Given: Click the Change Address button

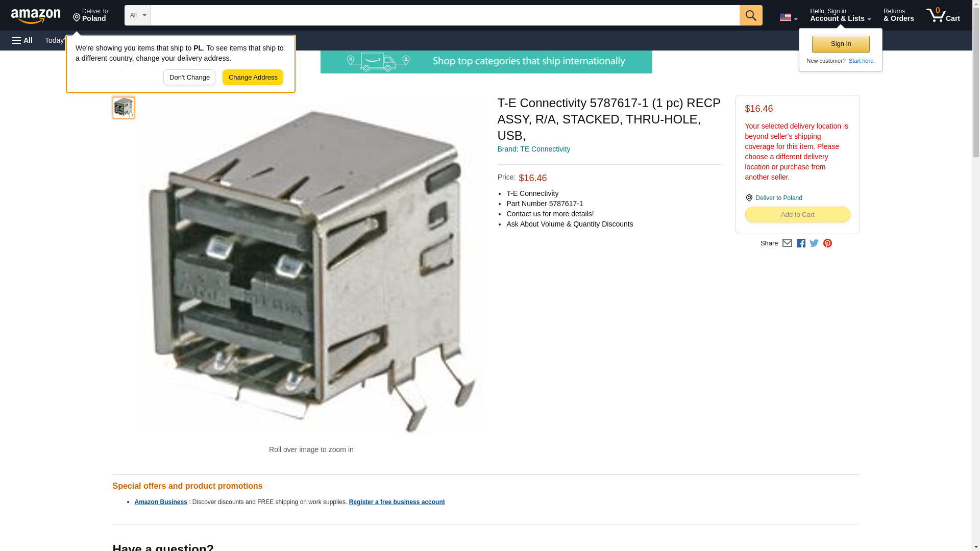Looking at the screenshot, I should [253, 78].
